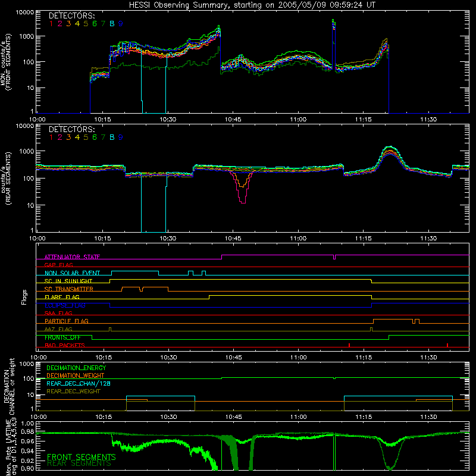Click the 10:30 label under rear segments plot
The width and height of the screenshot is (476, 476).
pyautogui.click(x=168, y=239)
